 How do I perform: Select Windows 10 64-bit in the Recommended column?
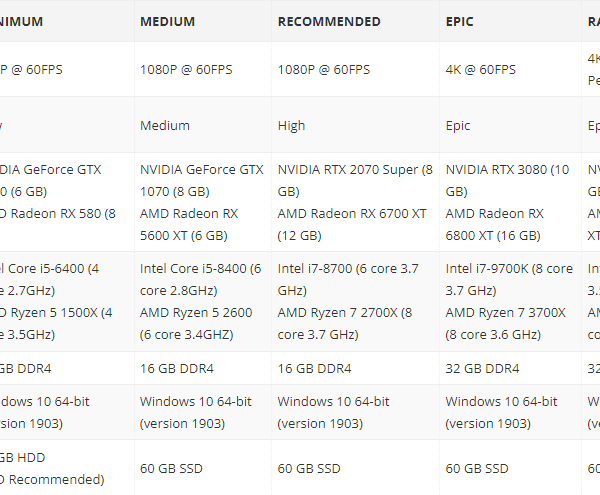pyautogui.click(x=355, y=412)
